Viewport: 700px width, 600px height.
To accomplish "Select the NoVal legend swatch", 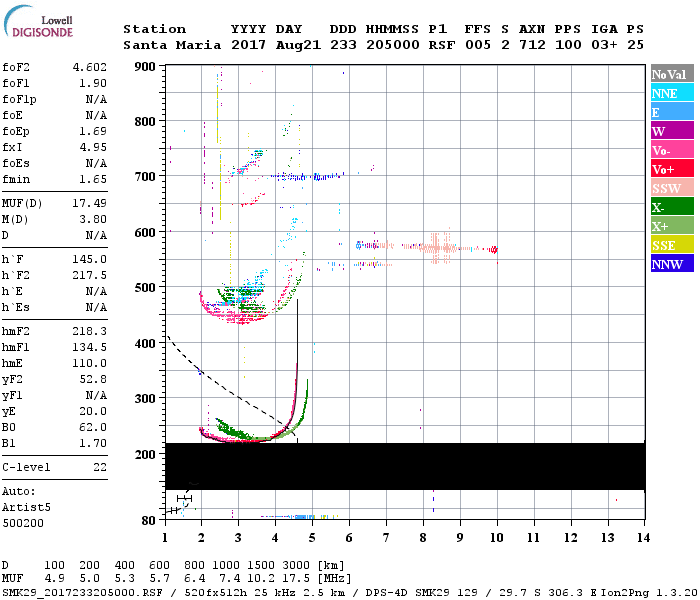I will point(672,74).
